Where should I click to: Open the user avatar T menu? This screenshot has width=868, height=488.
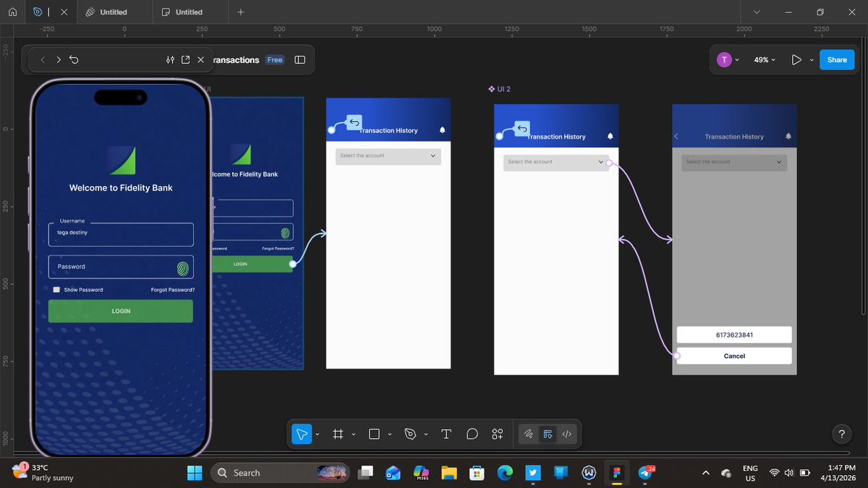tap(724, 60)
